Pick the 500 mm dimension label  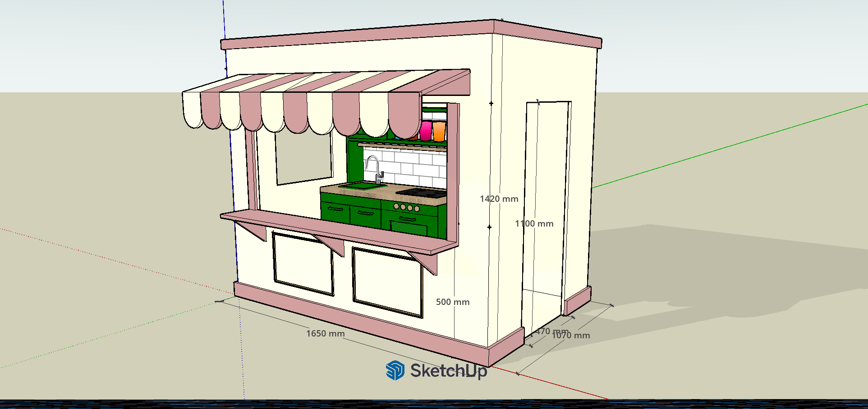(452, 302)
